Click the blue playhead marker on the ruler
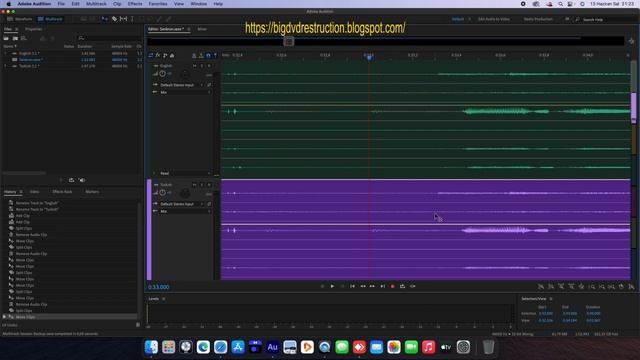Viewport: 640px width, 360px height. pyautogui.click(x=369, y=58)
